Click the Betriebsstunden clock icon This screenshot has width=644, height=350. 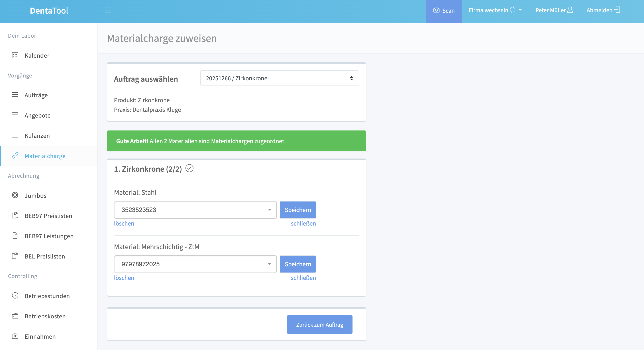point(15,295)
